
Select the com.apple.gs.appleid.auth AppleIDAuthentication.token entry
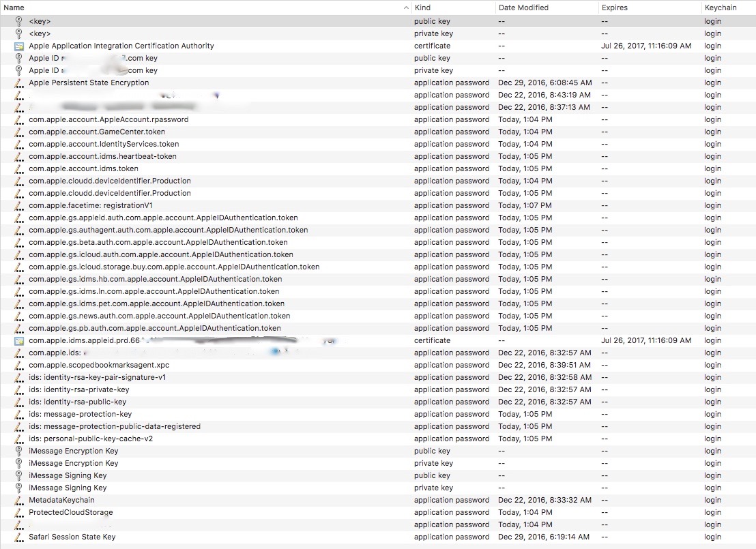(x=378, y=218)
